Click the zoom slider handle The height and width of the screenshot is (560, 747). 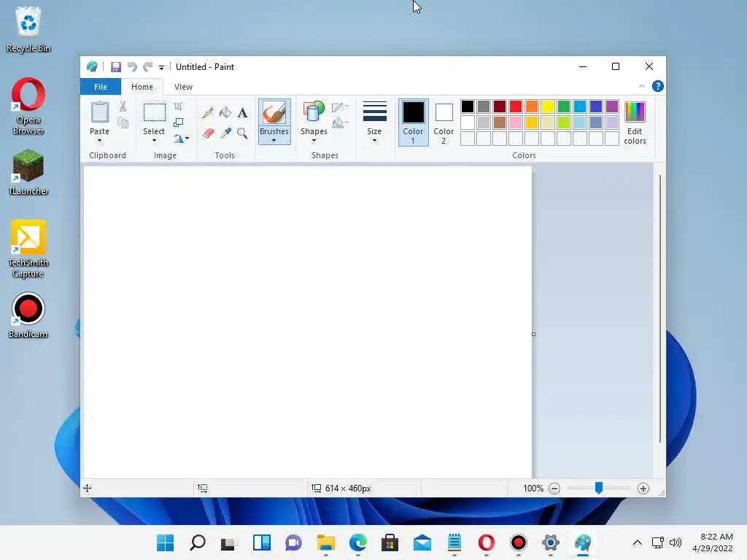599,488
